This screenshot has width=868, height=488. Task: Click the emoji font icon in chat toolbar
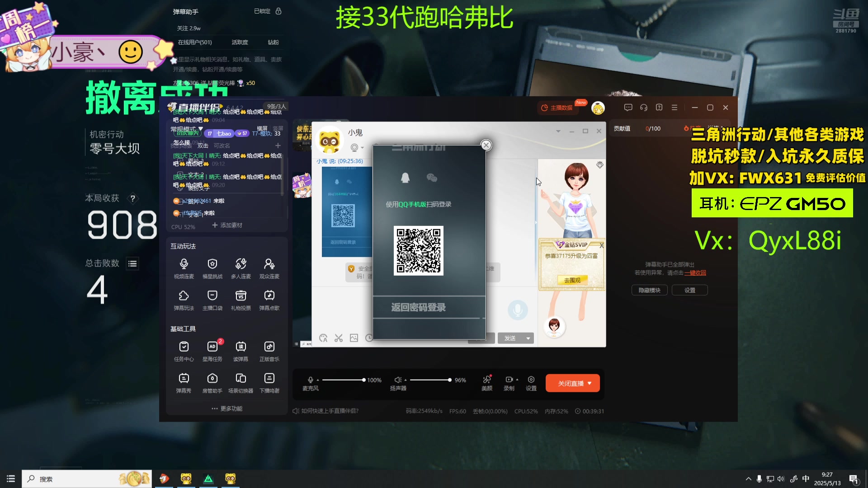(323, 338)
